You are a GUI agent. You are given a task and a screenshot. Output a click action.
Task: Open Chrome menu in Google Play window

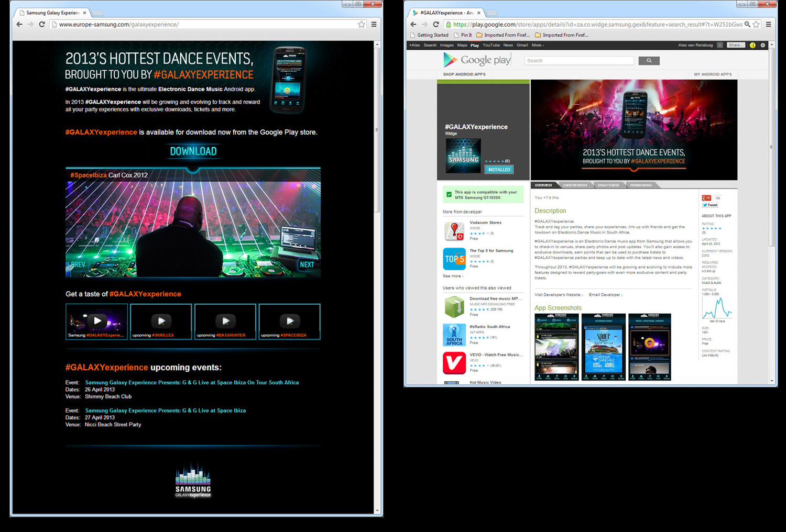click(x=769, y=24)
